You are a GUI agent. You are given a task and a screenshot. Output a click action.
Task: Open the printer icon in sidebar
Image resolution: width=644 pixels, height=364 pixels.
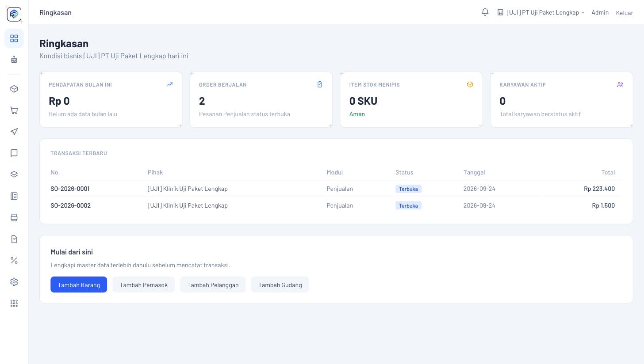(14, 217)
